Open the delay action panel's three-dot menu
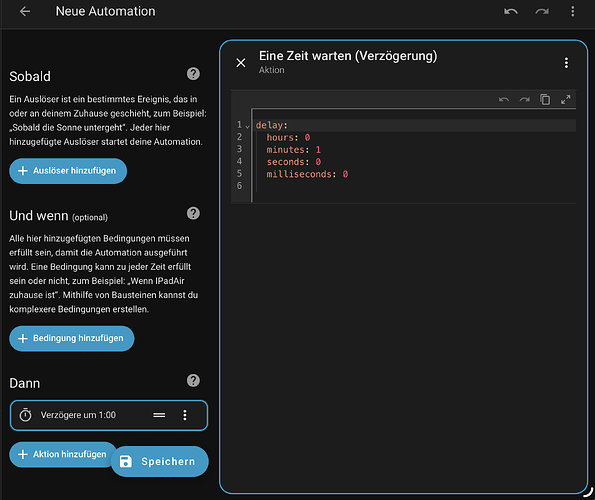The image size is (595, 500). coord(566,63)
